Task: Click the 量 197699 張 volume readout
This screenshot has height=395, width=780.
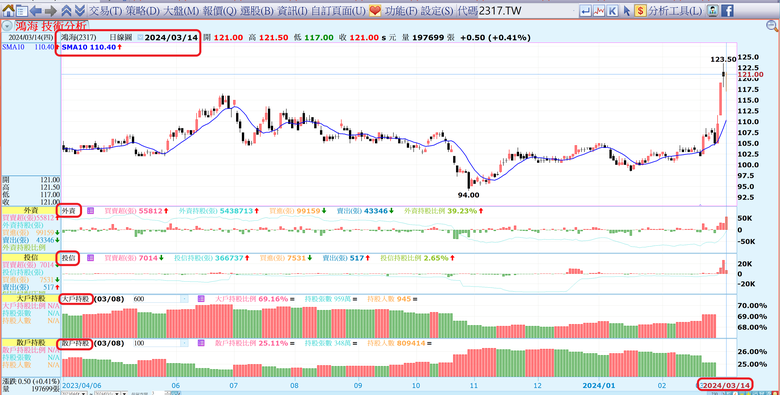Action: coord(428,37)
